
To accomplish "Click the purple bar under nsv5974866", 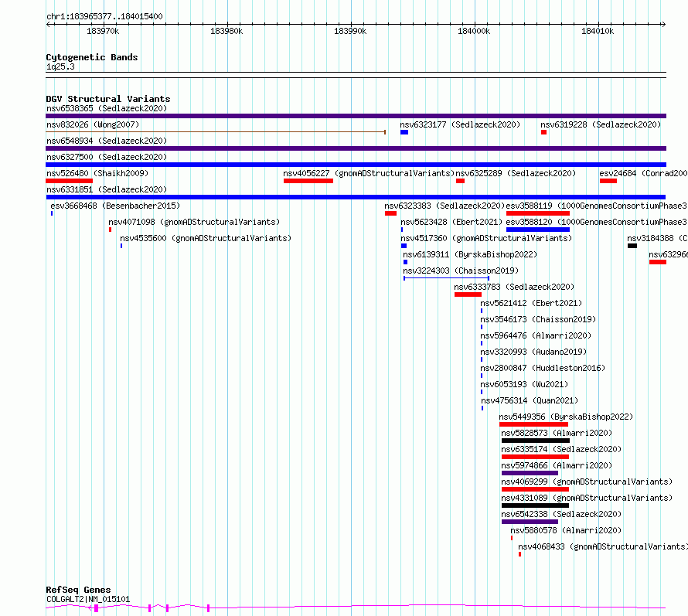I will point(530,473).
